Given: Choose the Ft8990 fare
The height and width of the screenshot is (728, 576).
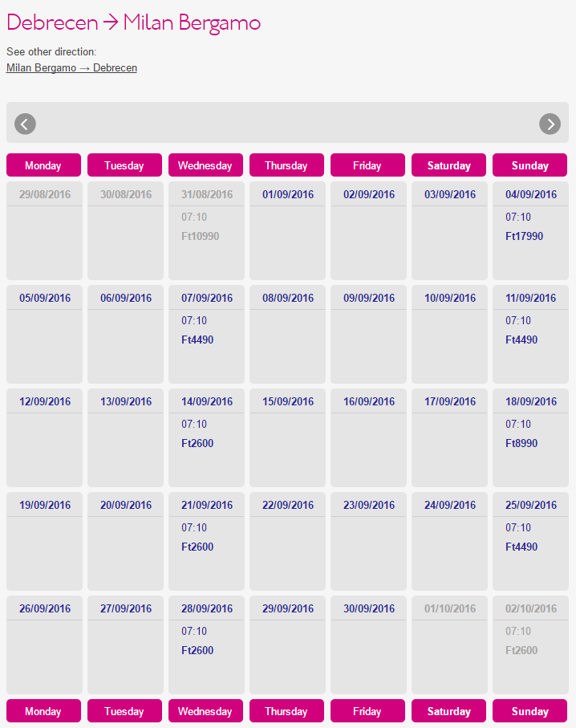Looking at the screenshot, I should tap(521, 443).
